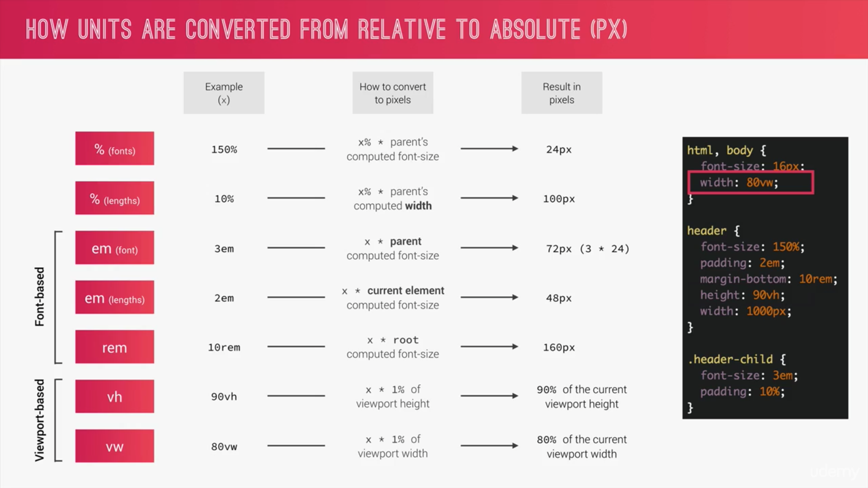Screen dimensions: 868x488
Task: Click the 150% font percentage color swatch
Action: point(114,149)
